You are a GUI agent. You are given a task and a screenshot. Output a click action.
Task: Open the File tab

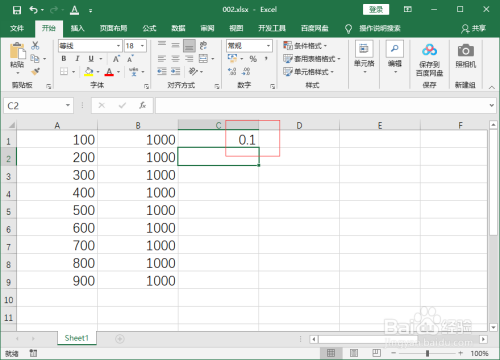pos(17,28)
